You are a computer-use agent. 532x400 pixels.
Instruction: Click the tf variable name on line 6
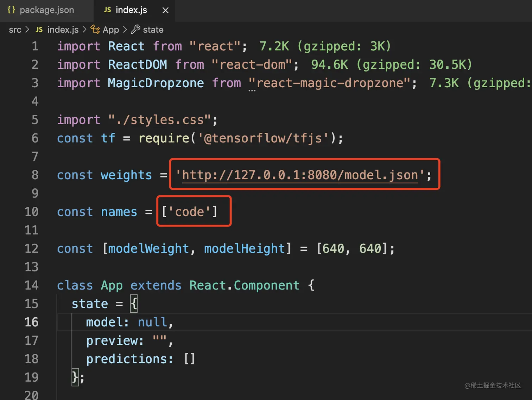pyautogui.click(x=108, y=138)
